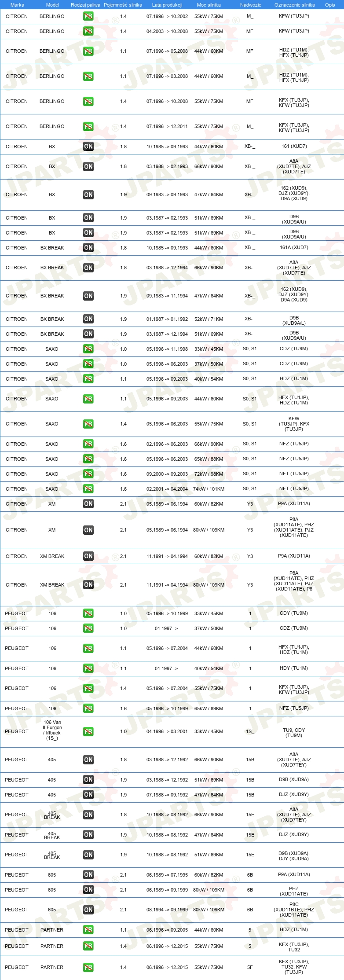Select the power value 52kW / 71KM
The width and height of the screenshot is (344, 980).
(209, 319)
